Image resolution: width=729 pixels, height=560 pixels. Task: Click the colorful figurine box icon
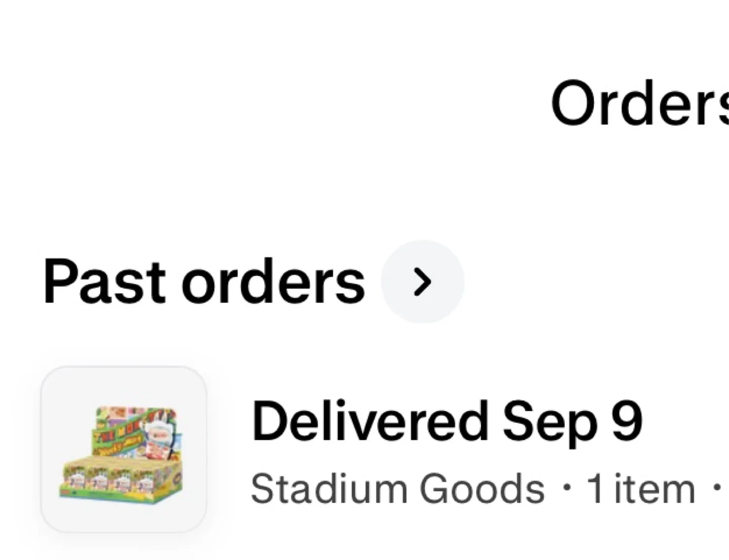tap(124, 449)
